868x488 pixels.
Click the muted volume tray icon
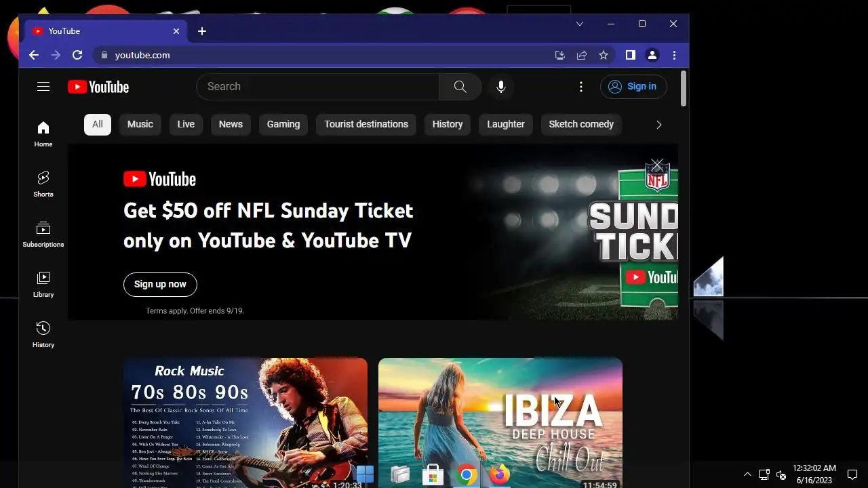tap(781, 474)
